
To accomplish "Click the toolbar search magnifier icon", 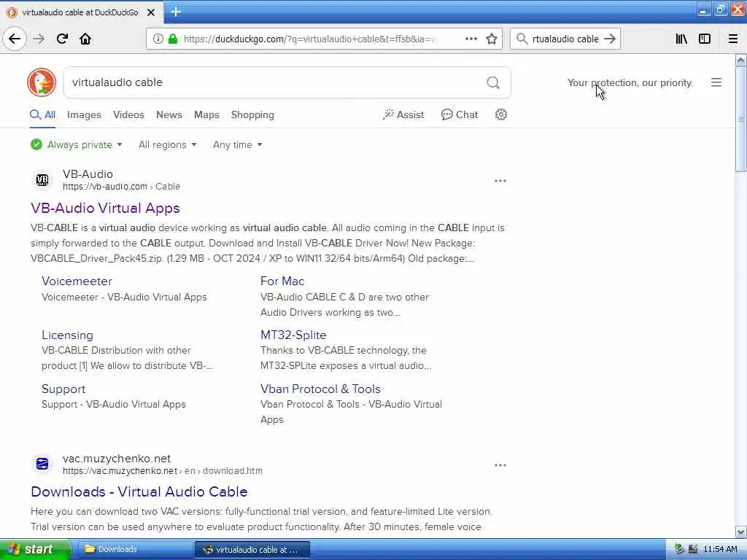I will click(x=522, y=39).
